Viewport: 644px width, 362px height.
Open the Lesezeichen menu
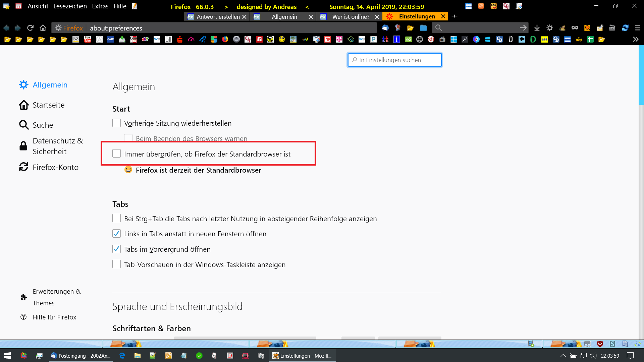coord(70,6)
